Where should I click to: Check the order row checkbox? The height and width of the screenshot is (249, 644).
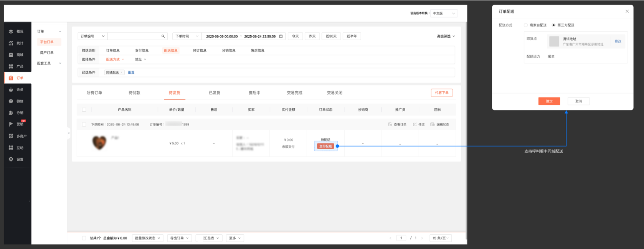84,125
